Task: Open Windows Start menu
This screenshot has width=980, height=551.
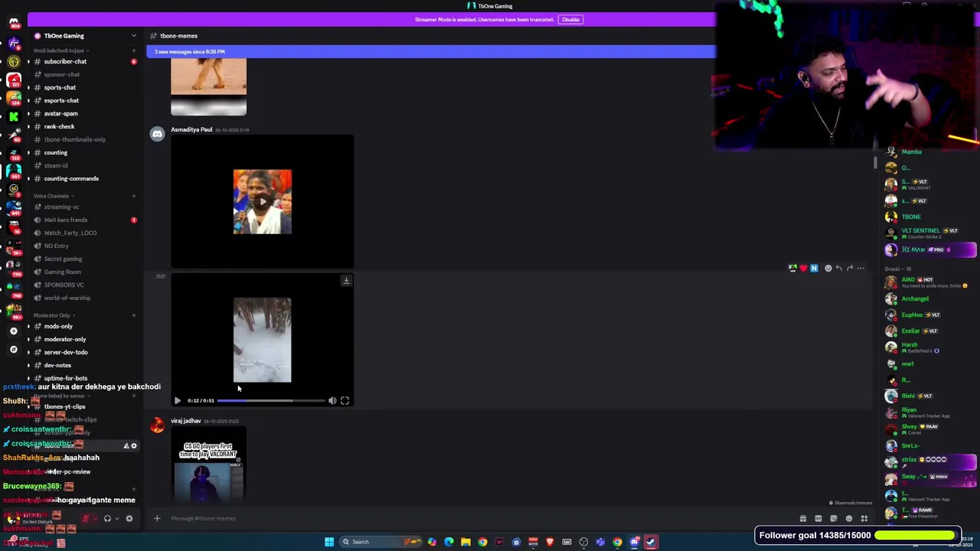Action: point(329,542)
